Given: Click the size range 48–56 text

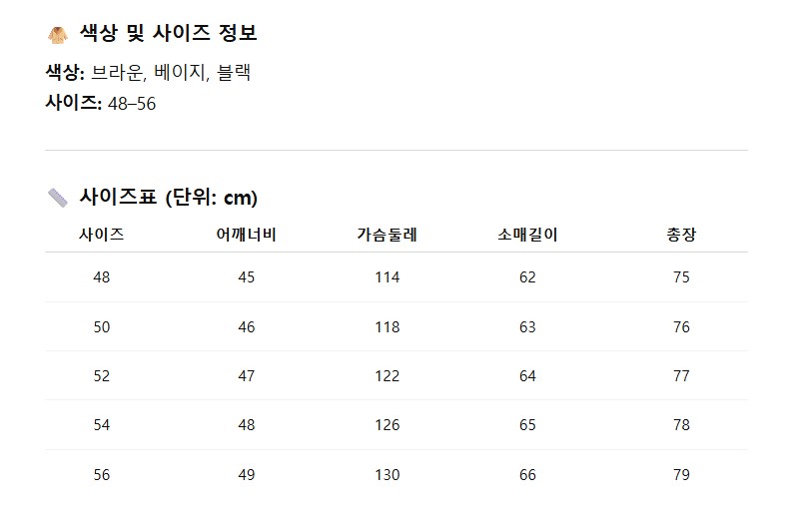Looking at the screenshot, I should pos(131,104).
